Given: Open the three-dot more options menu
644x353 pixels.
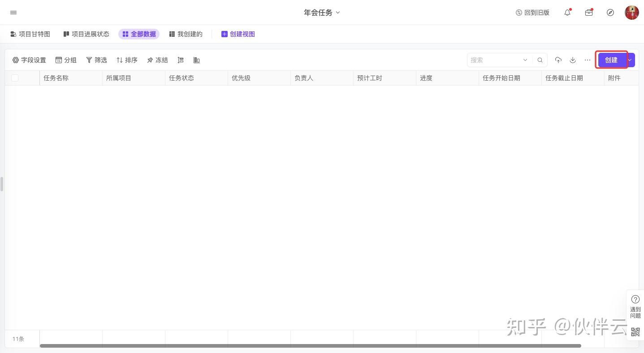Looking at the screenshot, I should (x=588, y=60).
